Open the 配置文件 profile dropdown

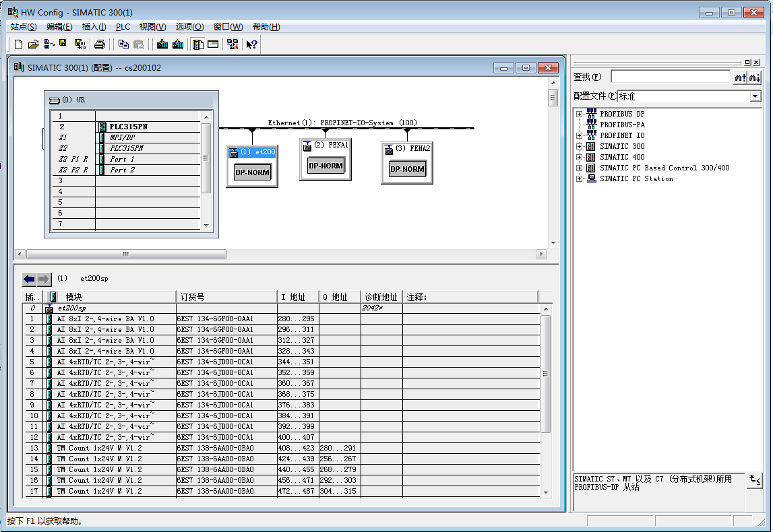755,96
